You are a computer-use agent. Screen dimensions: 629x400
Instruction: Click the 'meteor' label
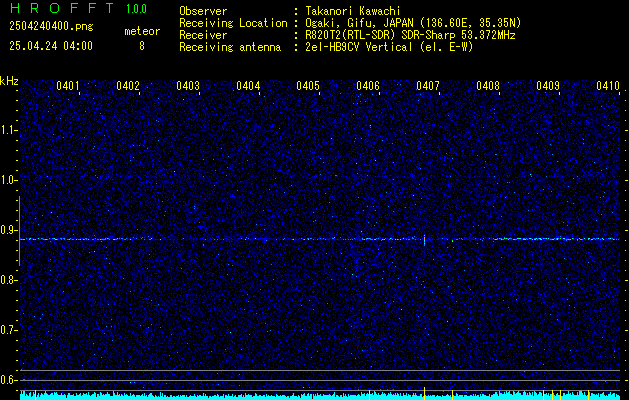coord(142,31)
